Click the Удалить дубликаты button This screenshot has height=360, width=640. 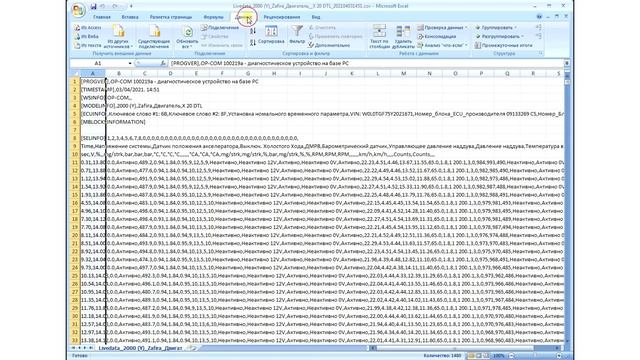[403, 37]
